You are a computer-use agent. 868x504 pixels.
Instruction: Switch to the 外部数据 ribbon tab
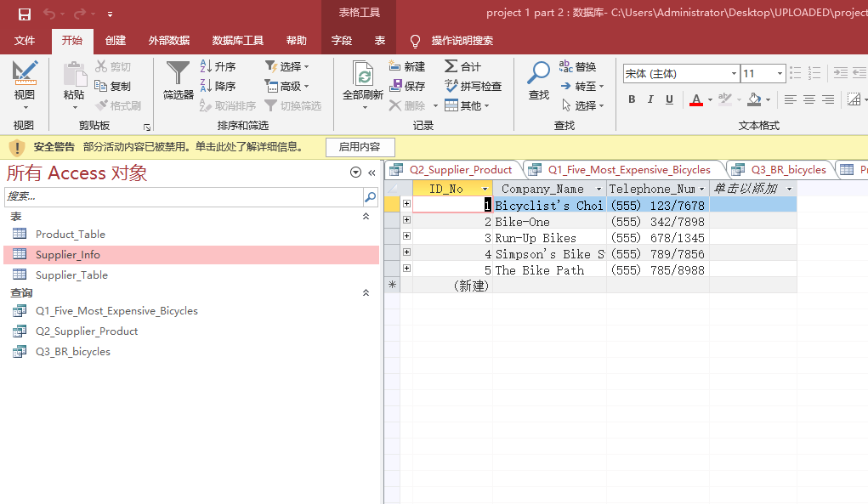[x=169, y=41]
